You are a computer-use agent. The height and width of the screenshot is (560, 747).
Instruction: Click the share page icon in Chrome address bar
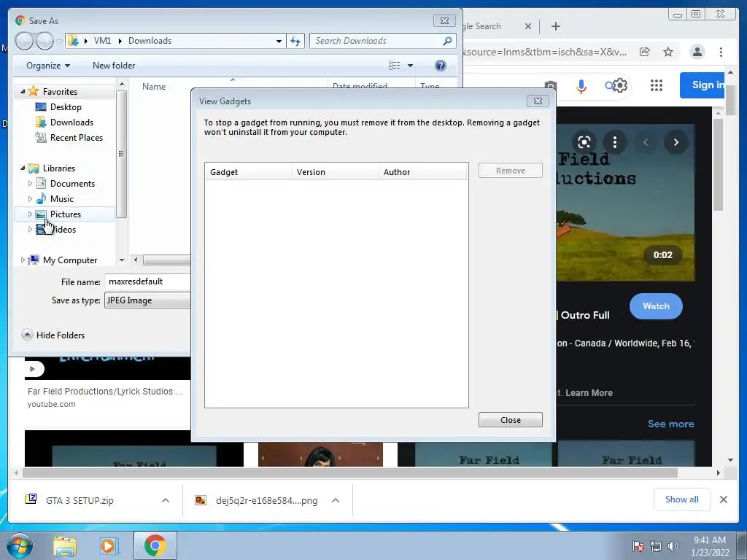point(645,52)
